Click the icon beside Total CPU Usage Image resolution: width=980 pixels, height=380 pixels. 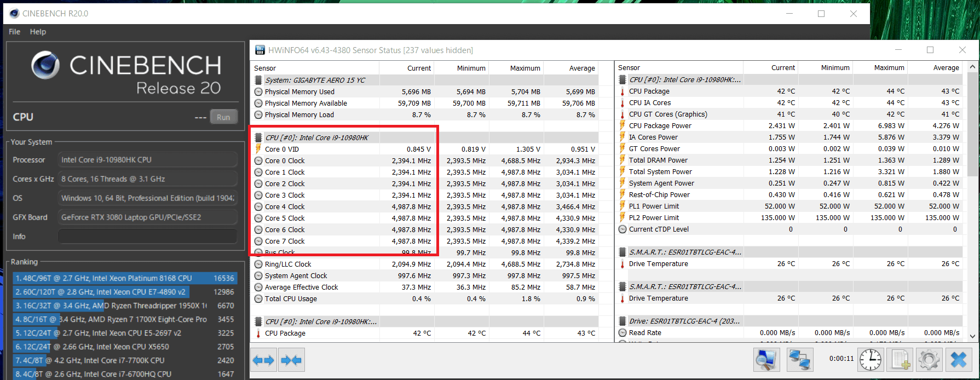tap(258, 298)
